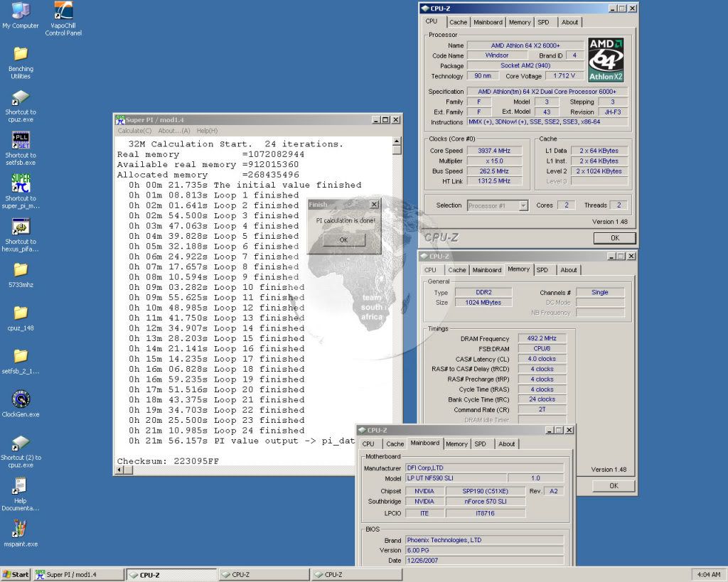Click the 'Checksum: 223095FF' line in Super PI
728x582 pixels.
click(x=168, y=461)
